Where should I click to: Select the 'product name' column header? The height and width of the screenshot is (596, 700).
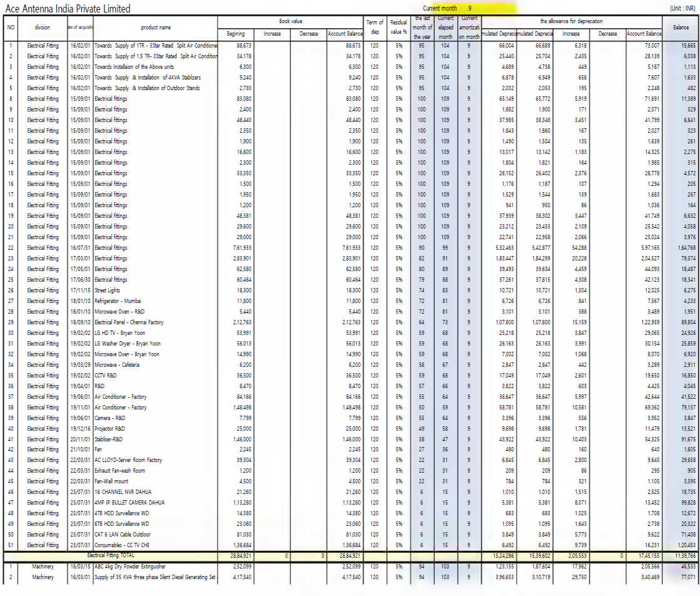(156, 28)
